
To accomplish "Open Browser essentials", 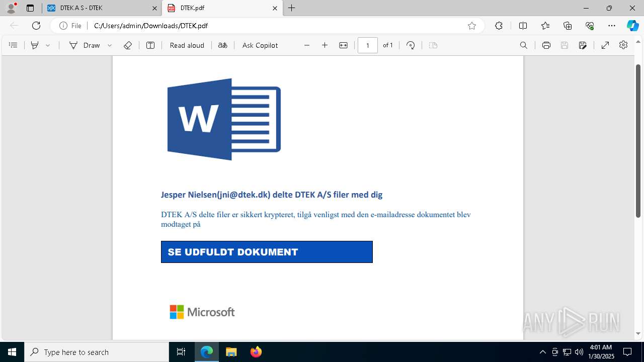I will (590, 26).
